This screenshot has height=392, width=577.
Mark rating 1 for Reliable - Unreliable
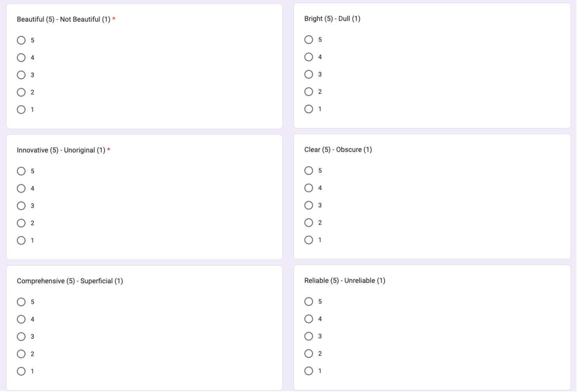309,371
